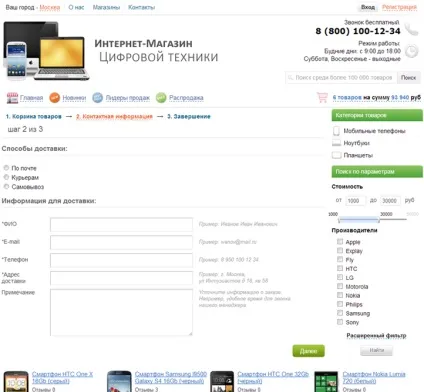Click the Регистрация link
Viewport: 424px width, 392px height.
(399, 7)
